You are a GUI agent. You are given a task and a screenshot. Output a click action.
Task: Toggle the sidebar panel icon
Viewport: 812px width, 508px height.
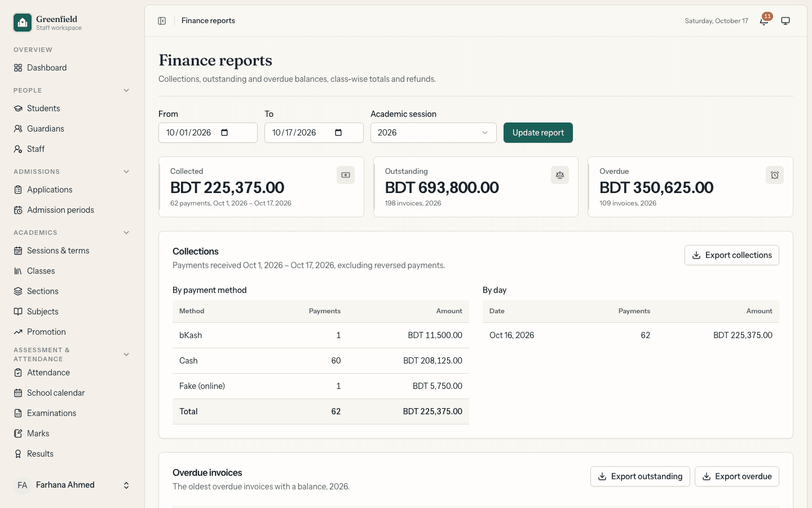pos(162,21)
